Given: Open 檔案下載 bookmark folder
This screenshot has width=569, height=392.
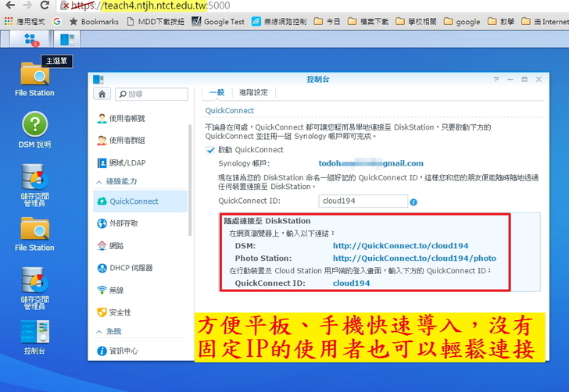Looking at the screenshot, I should click(367, 22).
